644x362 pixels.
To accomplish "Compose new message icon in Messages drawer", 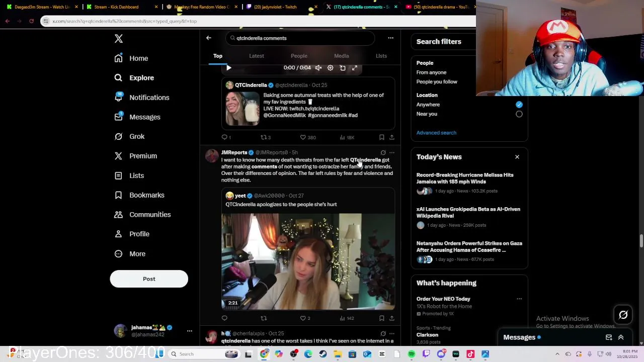I will click(609, 337).
